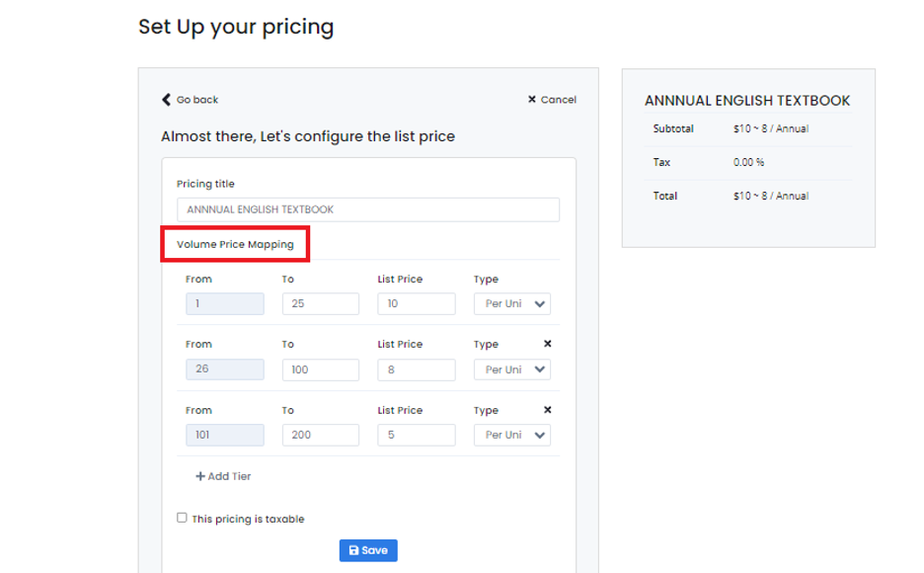Click the To field showing 100
Image resolution: width=924 pixels, height=573 pixels.
(321, 369)
